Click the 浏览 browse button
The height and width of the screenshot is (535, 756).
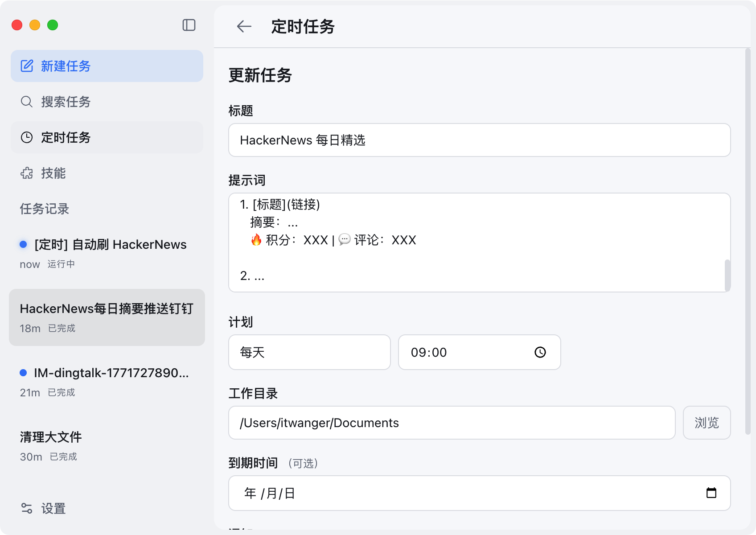(707, 423)
